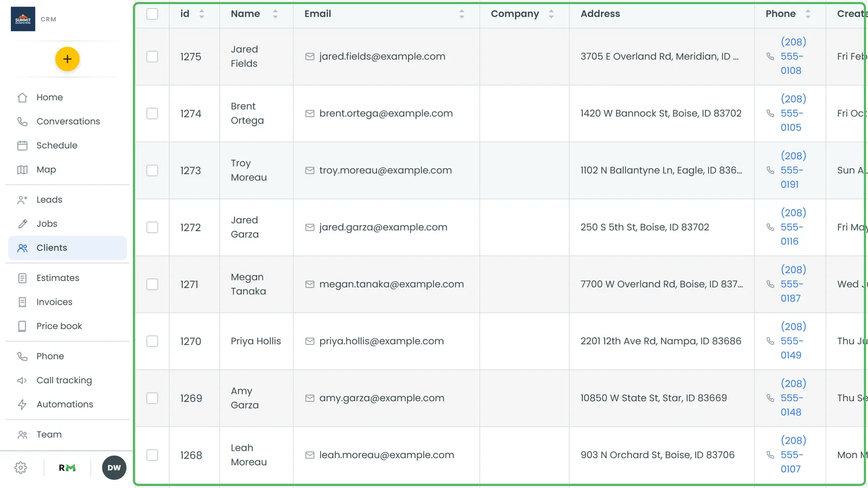Click the envelope icon for amy.garza@example.com
The image size is (868, 488).
[310, 398]
